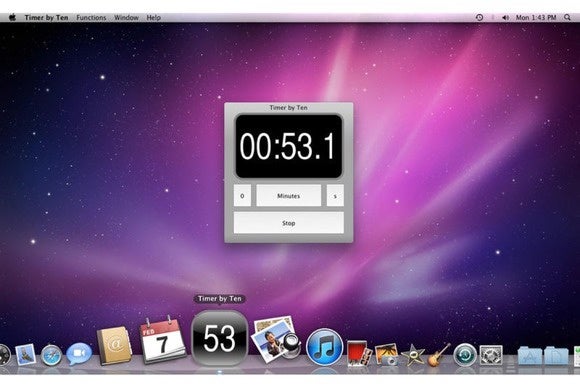Viewport: 580px width, 388px height.
Task: Open iCal calendar from the dock
Action: click(162, 340)
